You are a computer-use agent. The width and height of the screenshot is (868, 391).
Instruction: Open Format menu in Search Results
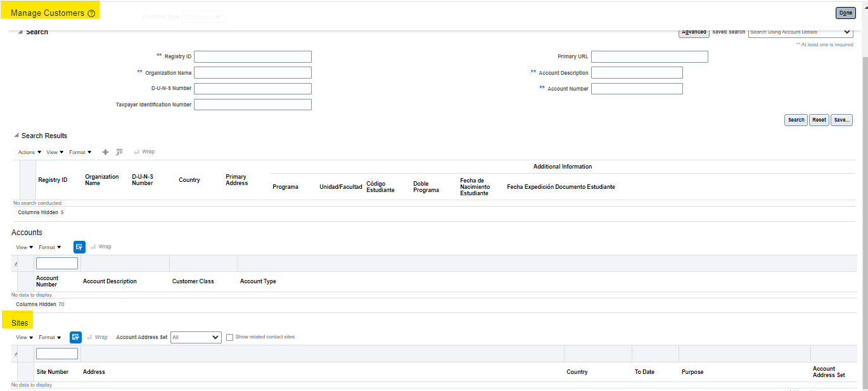80,152
